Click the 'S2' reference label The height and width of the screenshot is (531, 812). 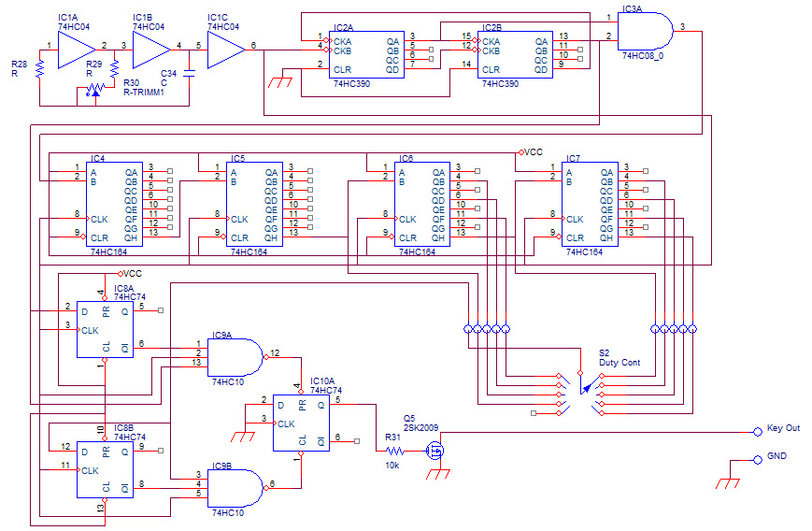(x=604, y=353)
